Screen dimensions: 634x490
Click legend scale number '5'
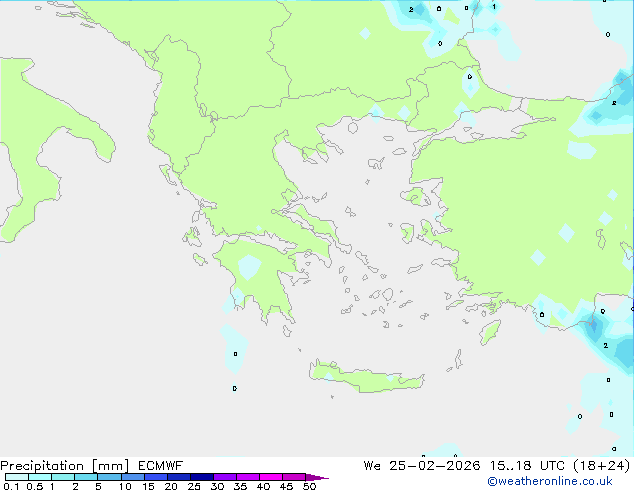click(98, 486)
